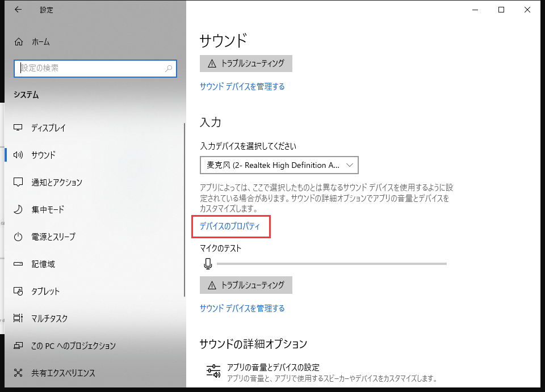Click the microphone icon under マイクのテスト

[x=208, y=263]
